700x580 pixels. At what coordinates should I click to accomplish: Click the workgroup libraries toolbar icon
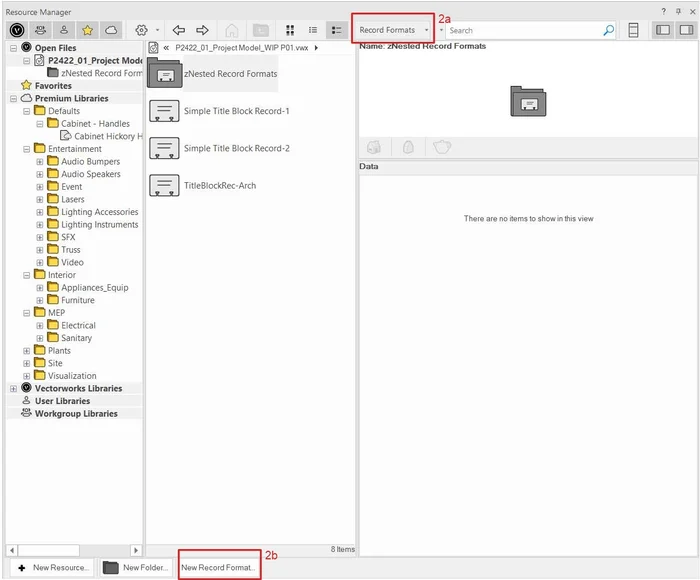(x=41, y=31)
